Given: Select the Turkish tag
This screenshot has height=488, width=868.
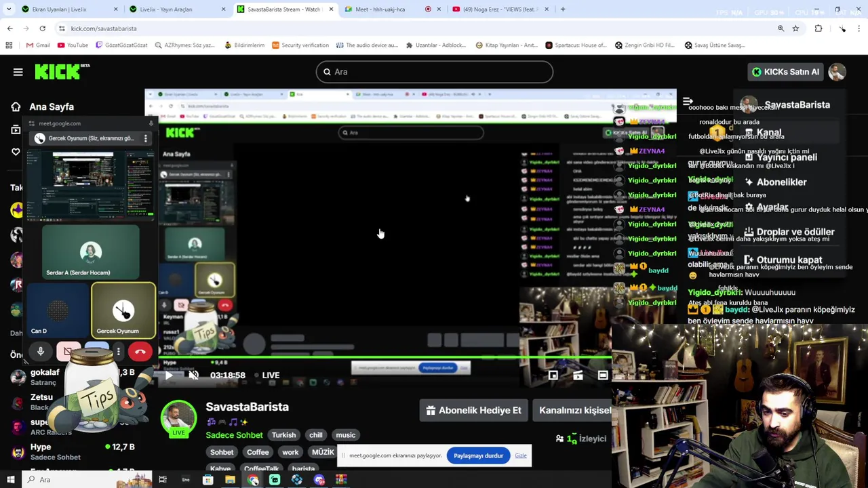Looking at the screenshot, I should (x=283, y=435).
